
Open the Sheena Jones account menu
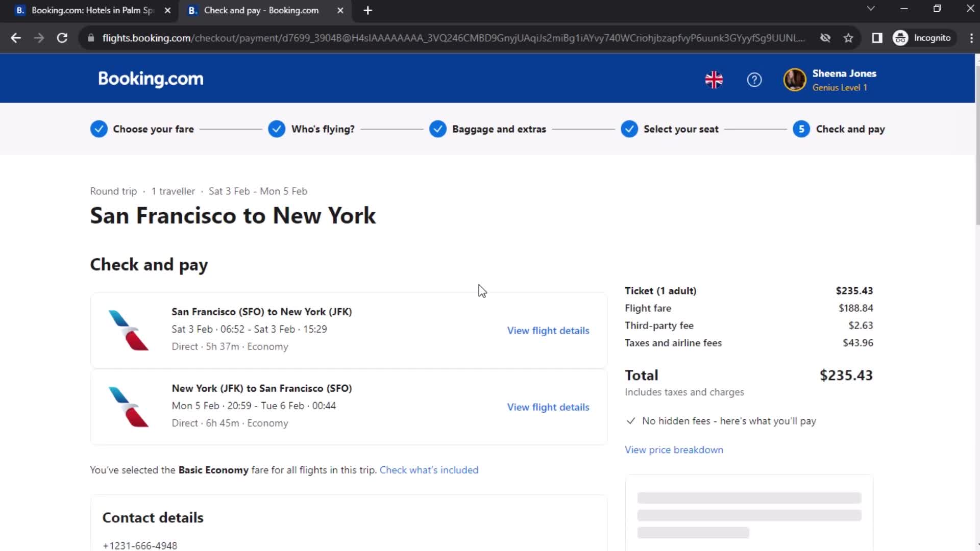830,80
